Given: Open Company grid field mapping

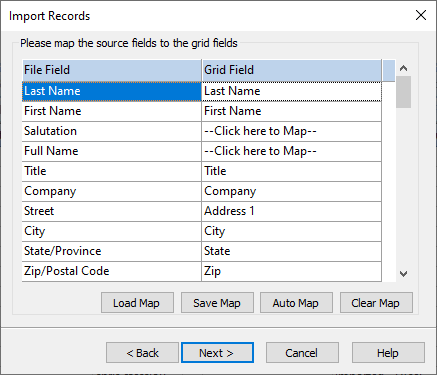Looking at the screenshot, I should [292, 191].
